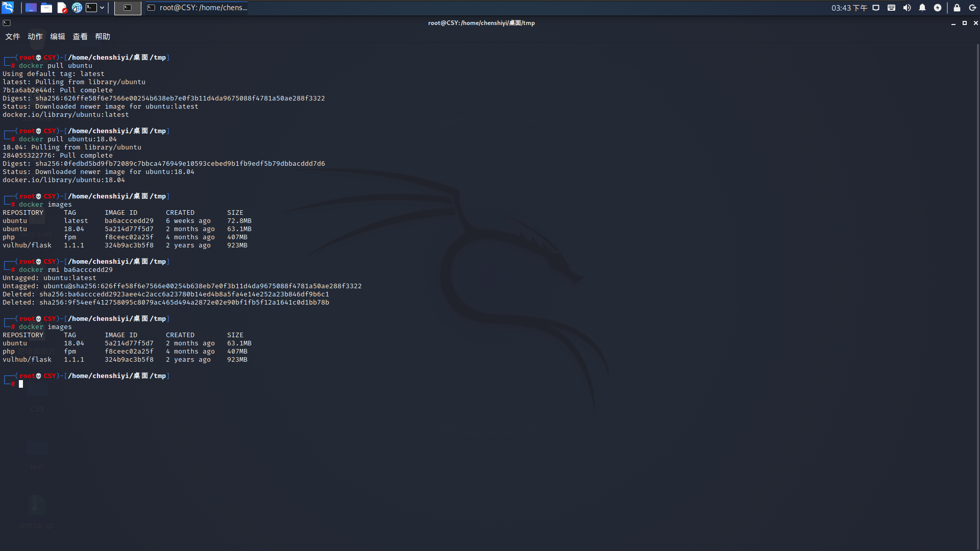Click the show desktop panel icon
This screenshot has width=980, height=551.
(31, 8)
